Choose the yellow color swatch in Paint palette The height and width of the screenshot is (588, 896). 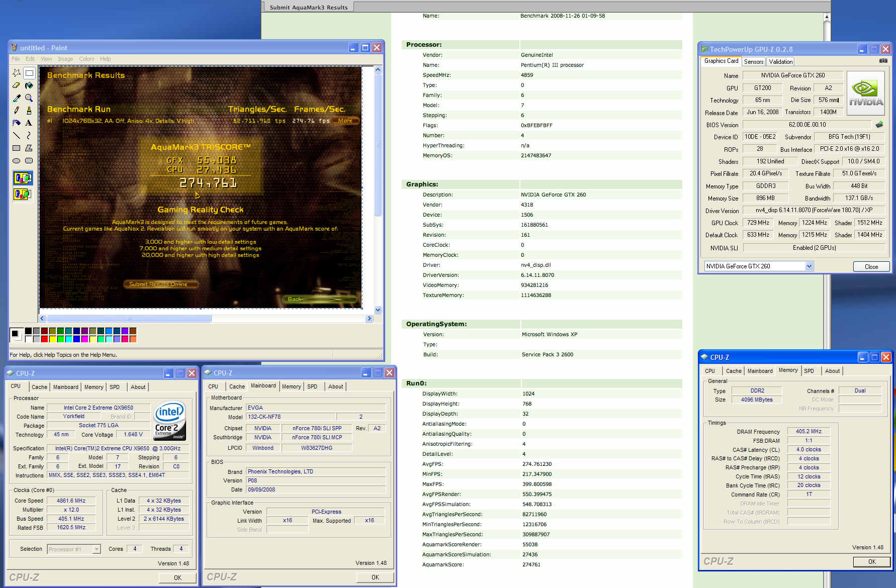pos(52,339)
